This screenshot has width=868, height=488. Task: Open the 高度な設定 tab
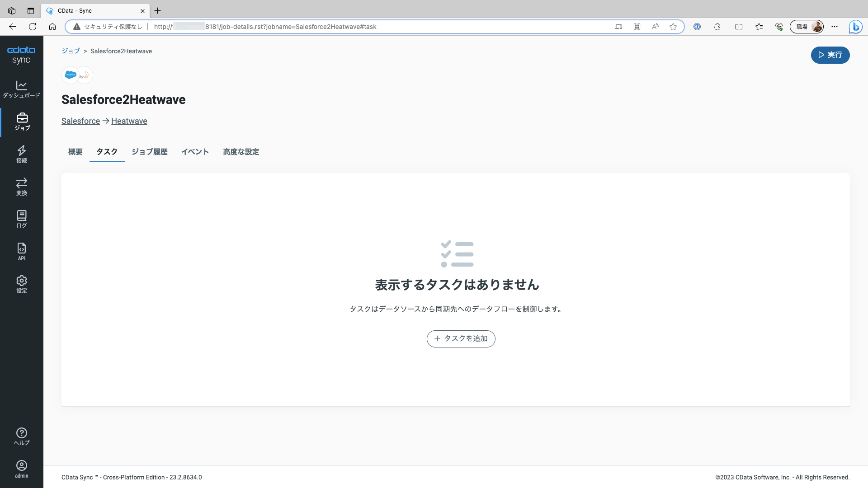[x=241, y=152]
